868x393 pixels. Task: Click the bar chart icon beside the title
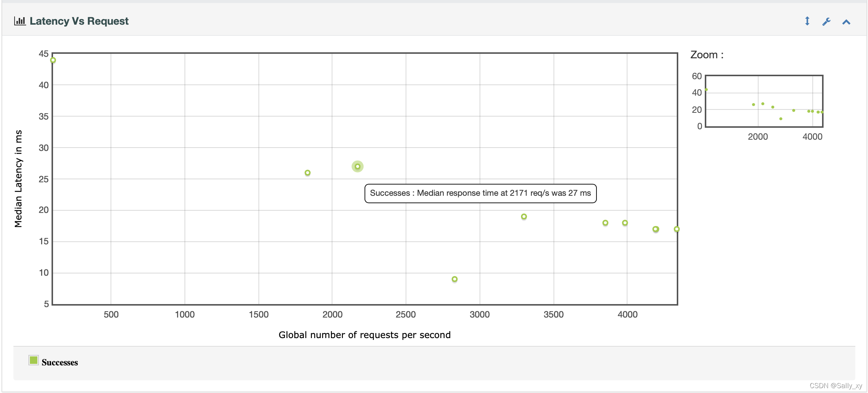[20, 21]
